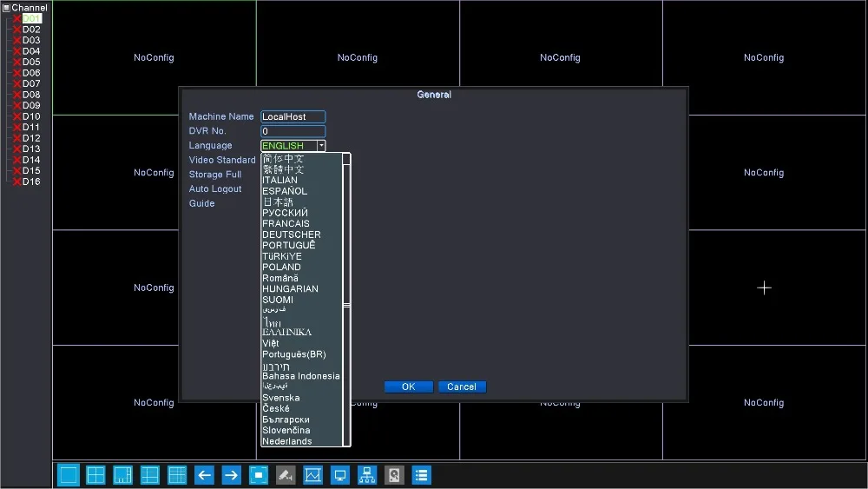This screenshot has width=868, height=489.
Task: Click the plus icon to add camera
Action: tap(764, 288)
